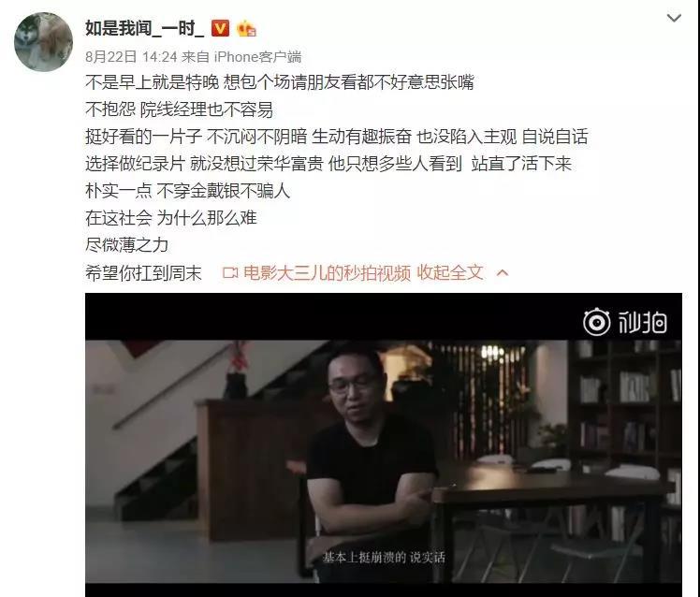Click the iPhone客户端 source link
The height and width of the screenshot is (597, 700).
point(257,57)
